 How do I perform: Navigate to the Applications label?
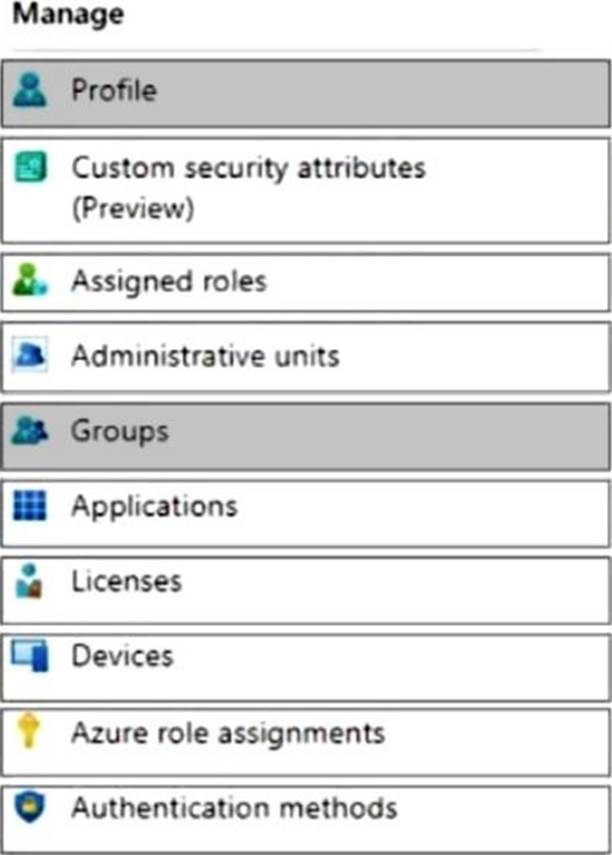154,507
